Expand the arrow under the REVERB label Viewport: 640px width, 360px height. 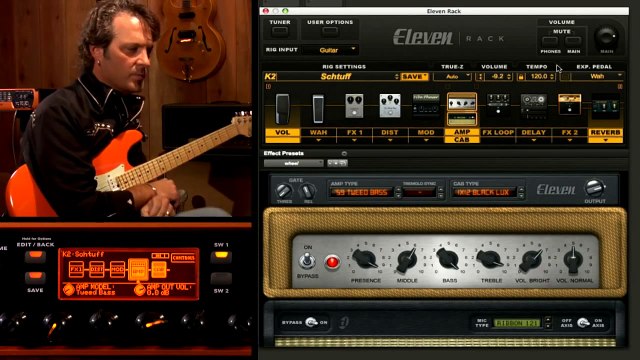pyautogui.click(x=605, y=140)
